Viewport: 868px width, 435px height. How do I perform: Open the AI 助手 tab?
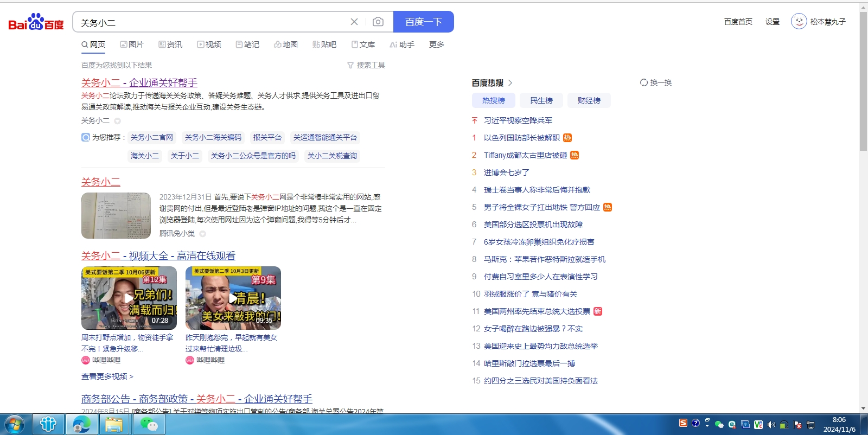(x=402, y=44)
